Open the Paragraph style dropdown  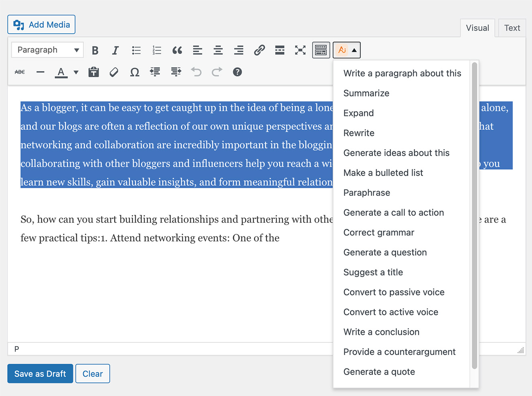[47, 50]
